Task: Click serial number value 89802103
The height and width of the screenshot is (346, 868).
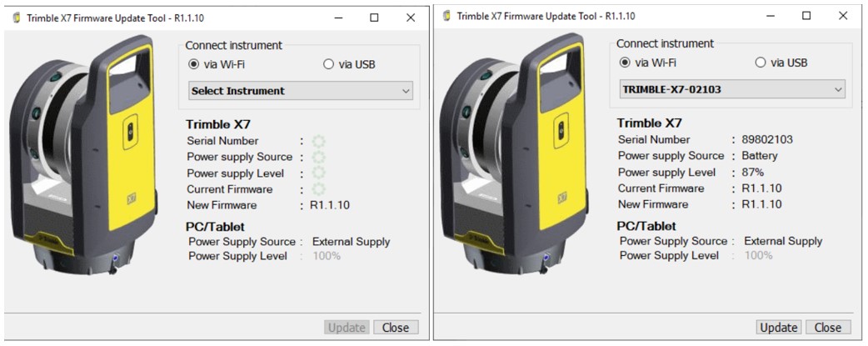Action: pyautogui.click(x=767, y=140)
